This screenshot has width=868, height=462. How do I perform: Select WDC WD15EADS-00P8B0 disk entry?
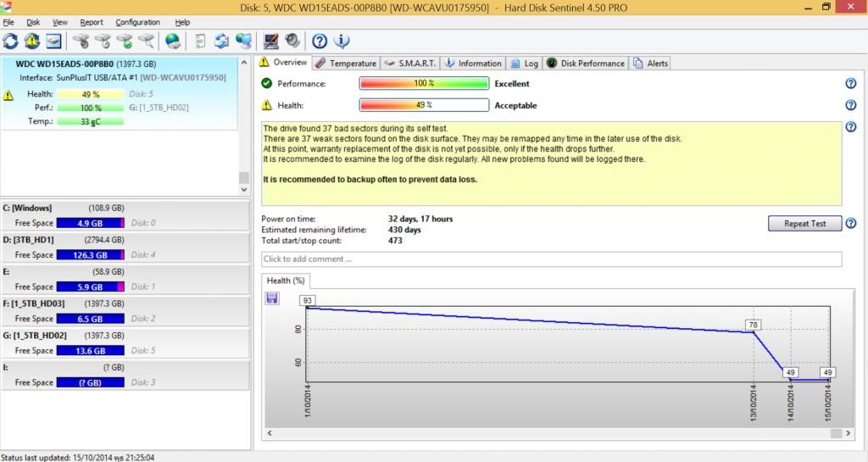tap(120, 92)
